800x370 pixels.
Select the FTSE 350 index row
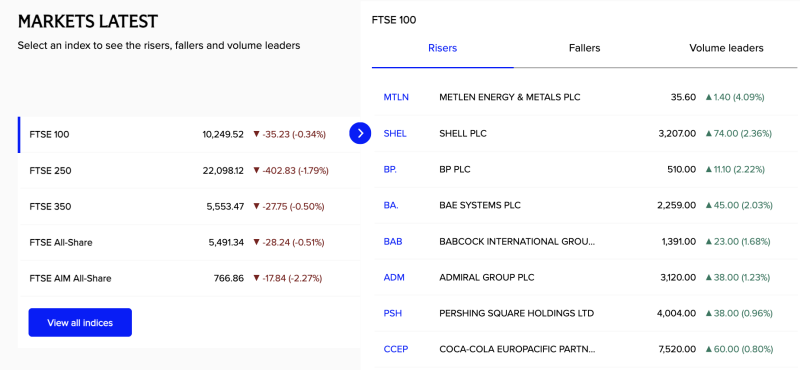pos(189,207)
